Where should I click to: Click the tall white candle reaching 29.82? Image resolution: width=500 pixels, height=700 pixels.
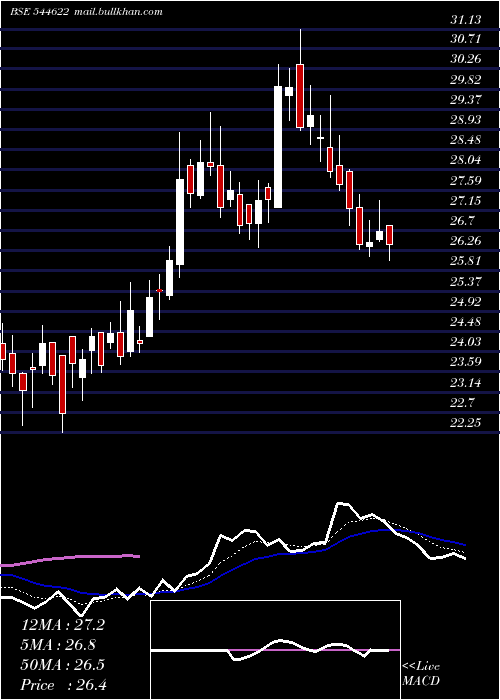coord(278,147)
